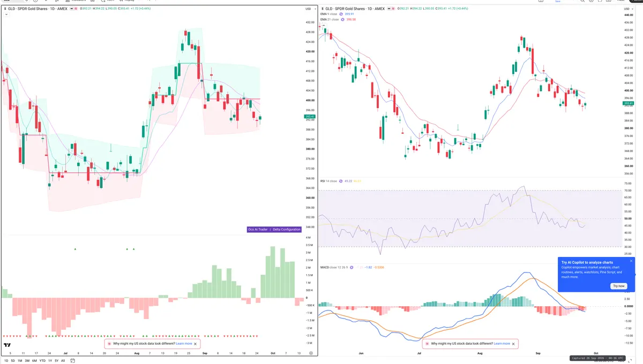Open the USD currency dropdown on left chart
This screenshot has height=364, width=643.
coord(310,9)
